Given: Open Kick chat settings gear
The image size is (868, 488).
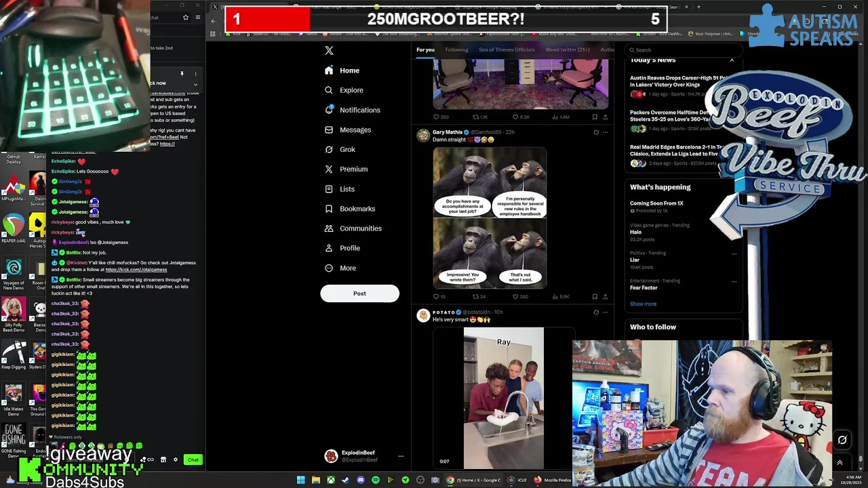Looking at the screenshot, I should click(175, 460).
